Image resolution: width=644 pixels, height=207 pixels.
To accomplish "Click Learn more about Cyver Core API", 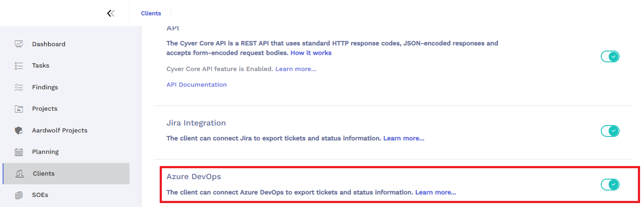I will [296, 69].
